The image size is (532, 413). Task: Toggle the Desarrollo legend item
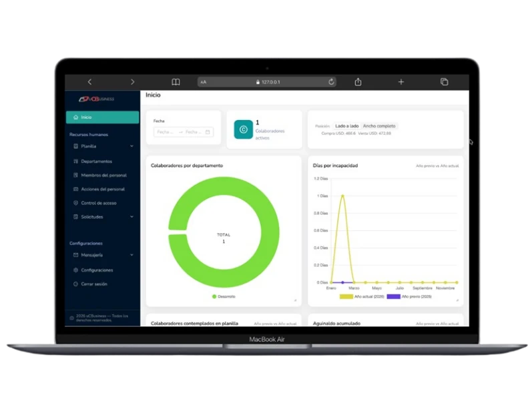224,297
